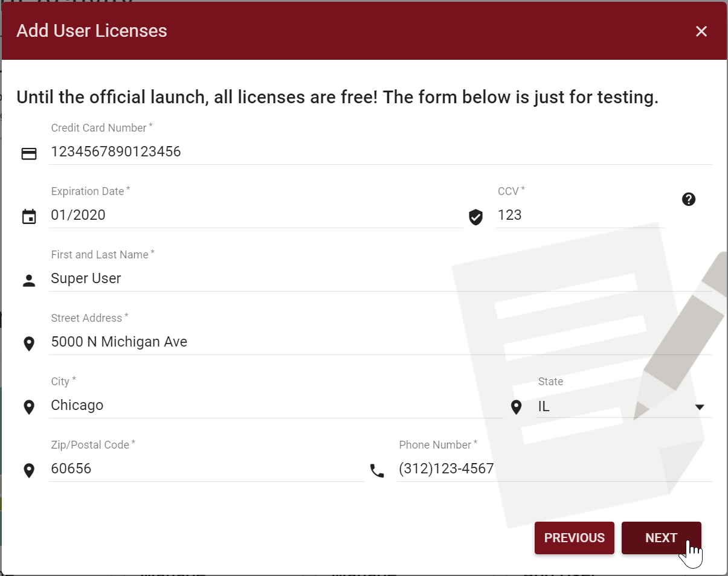The image size is (728, 576).
Task: Go to the NEXT step
Action: 662,538
